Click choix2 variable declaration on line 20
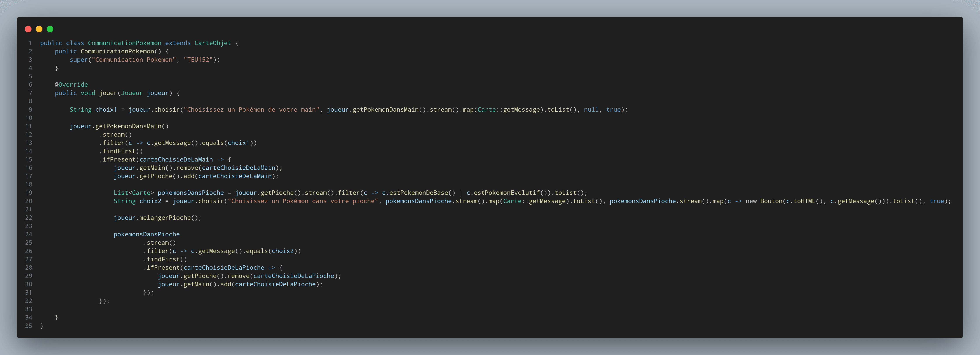The height and width of the screenshot is (355, 980). click(x=150, y=201)
